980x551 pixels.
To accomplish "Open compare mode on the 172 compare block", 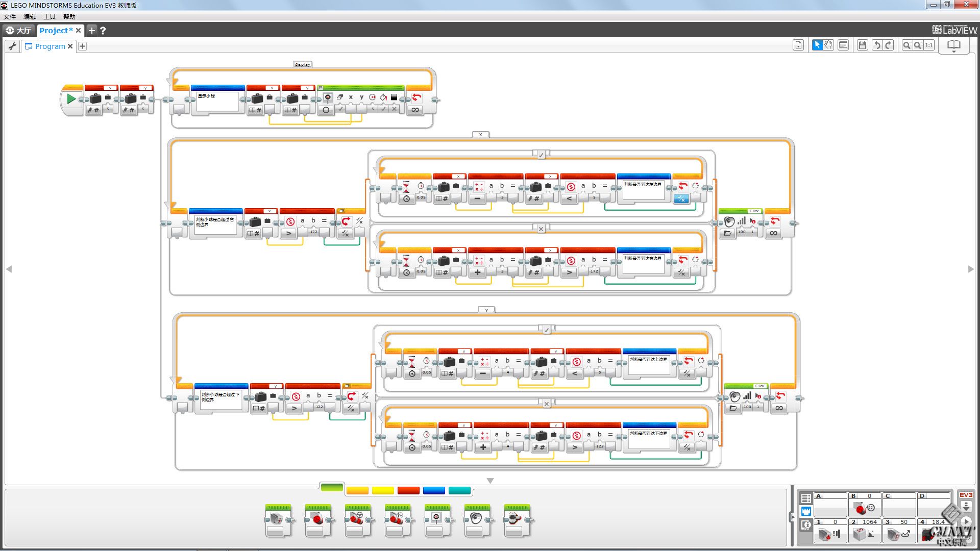I will point(288,233).
